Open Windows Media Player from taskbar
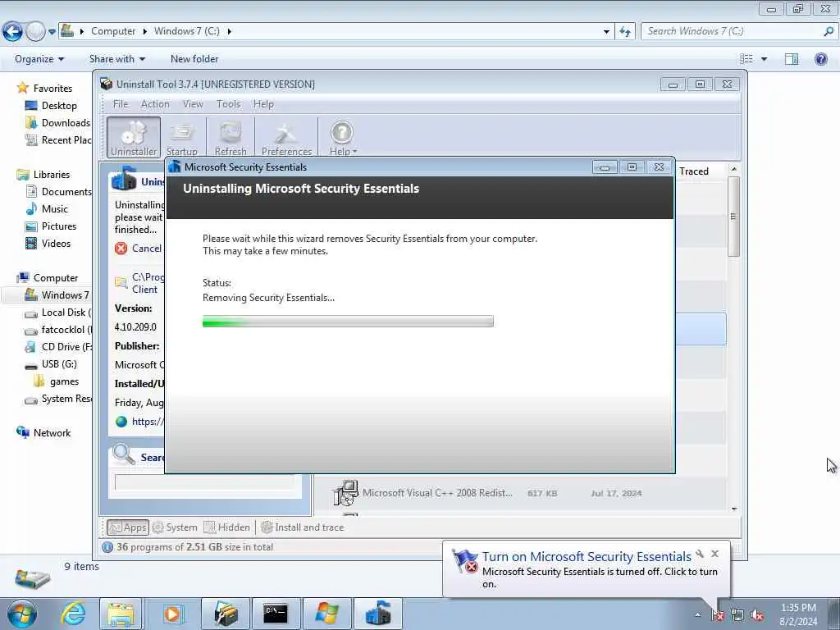840x630 pixels. click(172, 614)
